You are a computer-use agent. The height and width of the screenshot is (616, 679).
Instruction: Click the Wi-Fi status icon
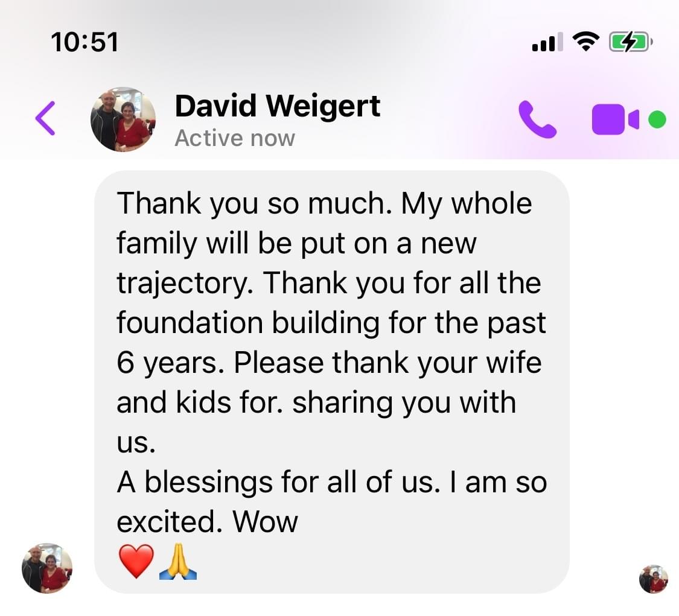[586, 42]
